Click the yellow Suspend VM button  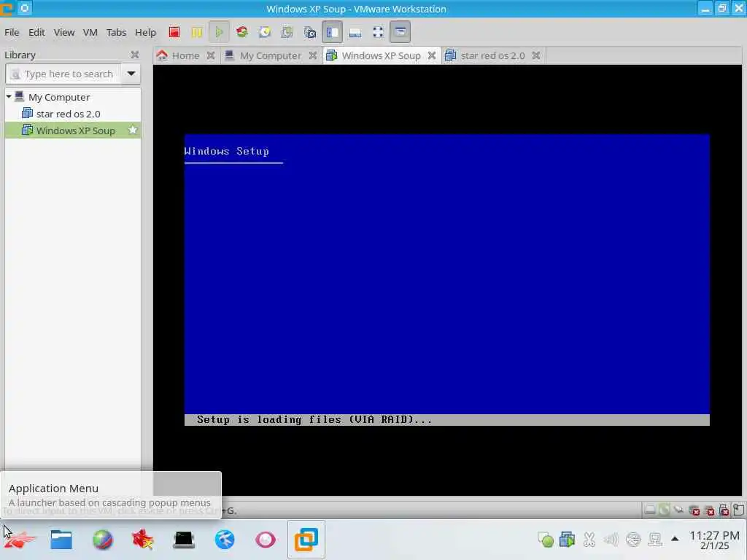click(197, 32)
